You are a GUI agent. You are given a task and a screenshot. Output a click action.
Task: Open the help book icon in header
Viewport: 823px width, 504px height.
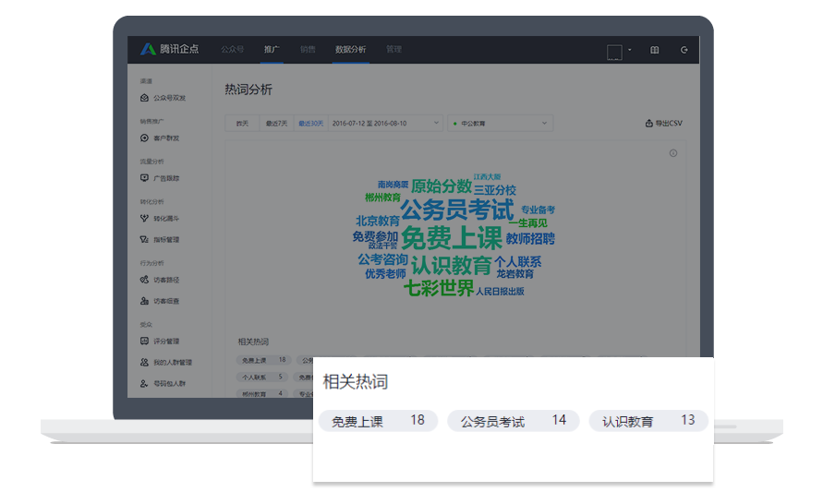pos(655,50)
